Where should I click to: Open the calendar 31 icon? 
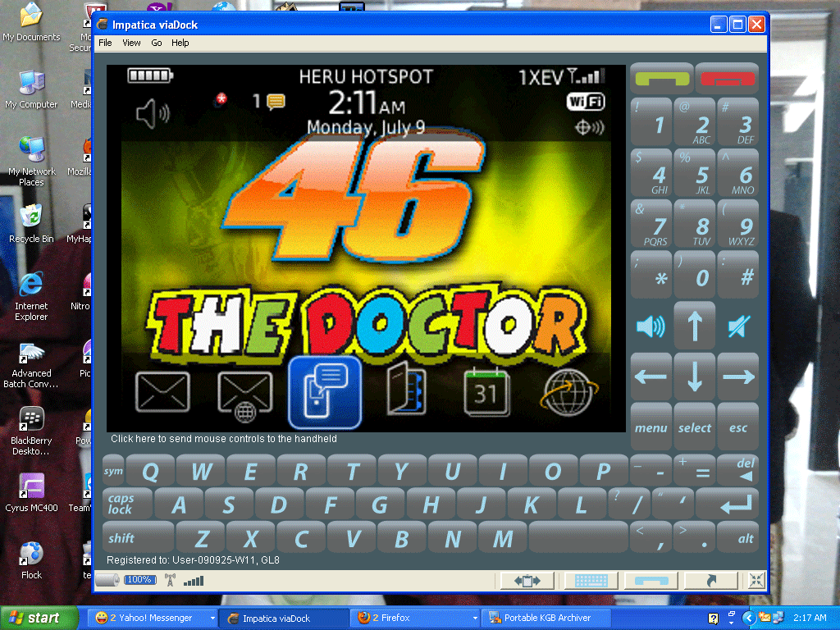point(486,391)
